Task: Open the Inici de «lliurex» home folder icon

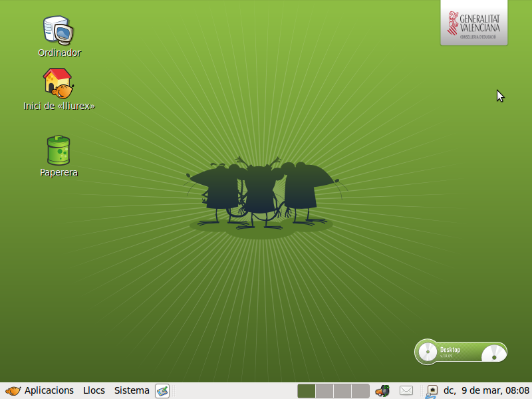Action: [x=59, y=83]
